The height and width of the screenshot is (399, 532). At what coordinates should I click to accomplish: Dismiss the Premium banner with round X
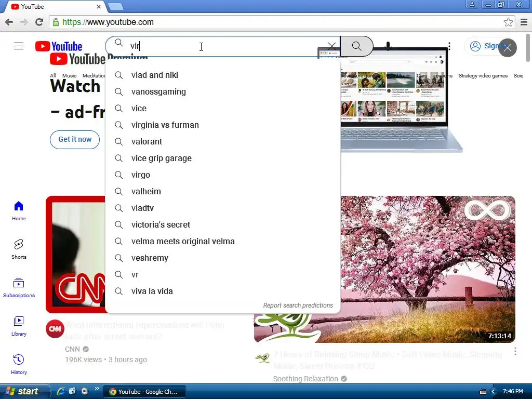[507, 48]
